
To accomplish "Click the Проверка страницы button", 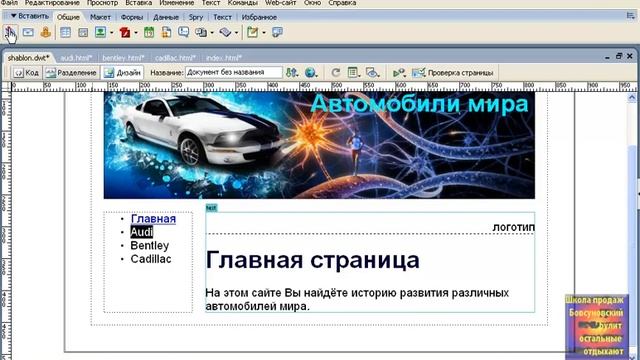I will (x=453, y=73).
